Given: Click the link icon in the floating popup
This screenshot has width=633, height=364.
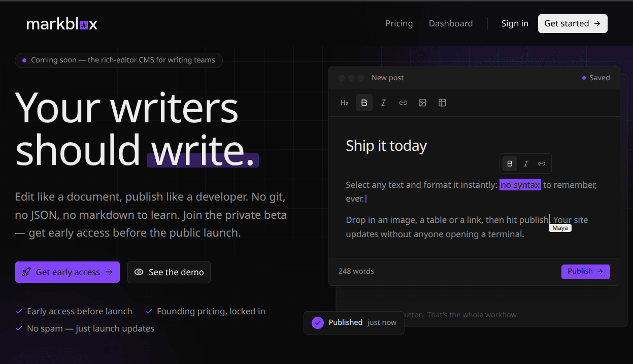Looking at the screenshot, I should [x=542, y=163].
